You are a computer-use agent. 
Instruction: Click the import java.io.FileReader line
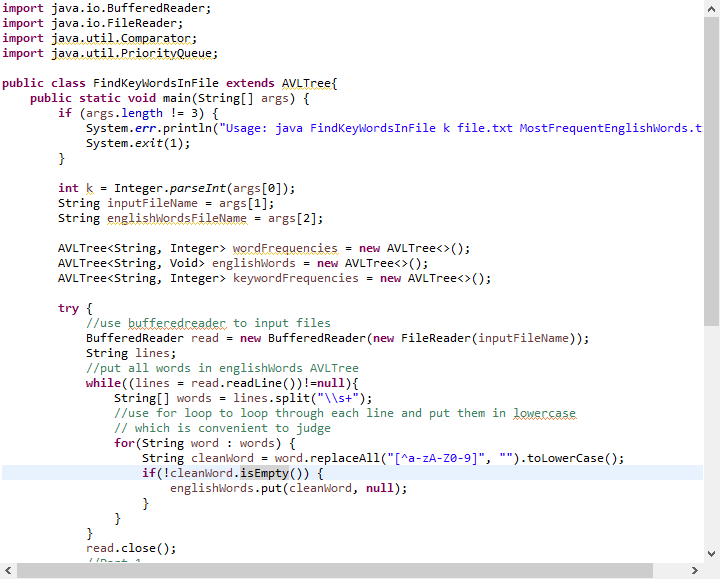92,23
